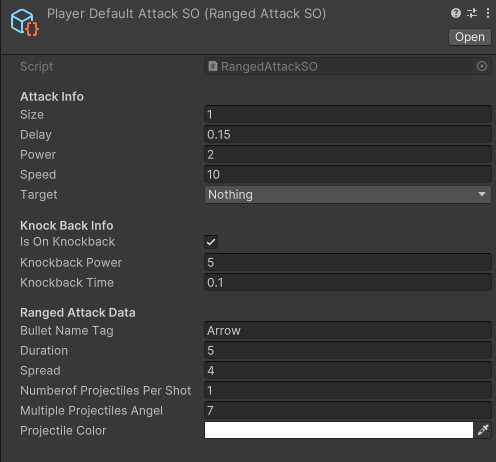The height and width of the screenshot is (462, 496).
Task: Click the 'Ranged Attack Data' header text
Action: (x=78, y=313)
